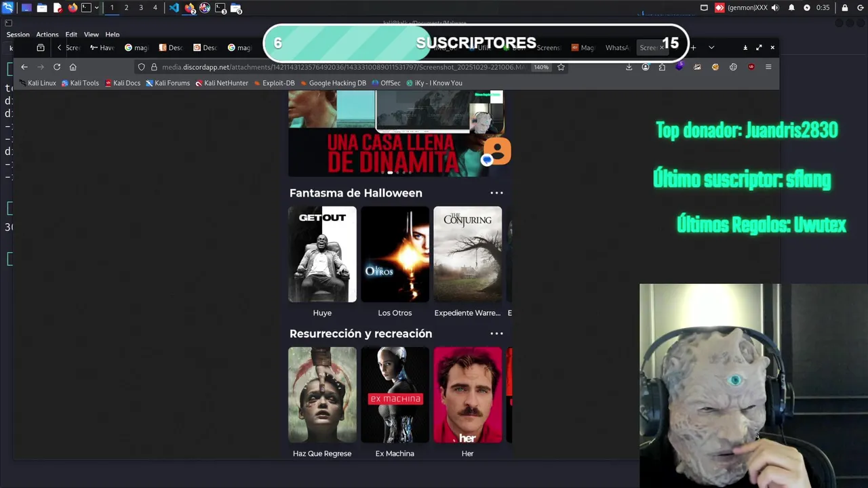Go back one page in Firefox

pos(24,67)
